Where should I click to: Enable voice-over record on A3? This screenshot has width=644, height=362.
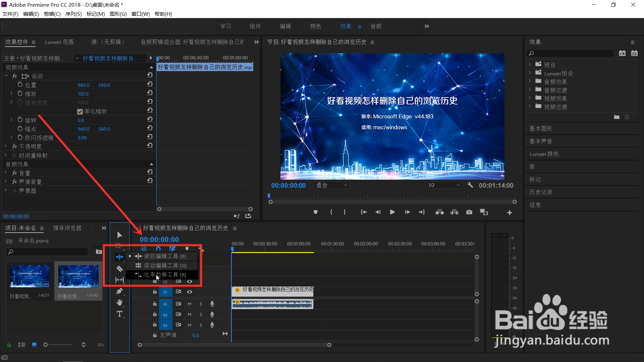pos(212,325)
